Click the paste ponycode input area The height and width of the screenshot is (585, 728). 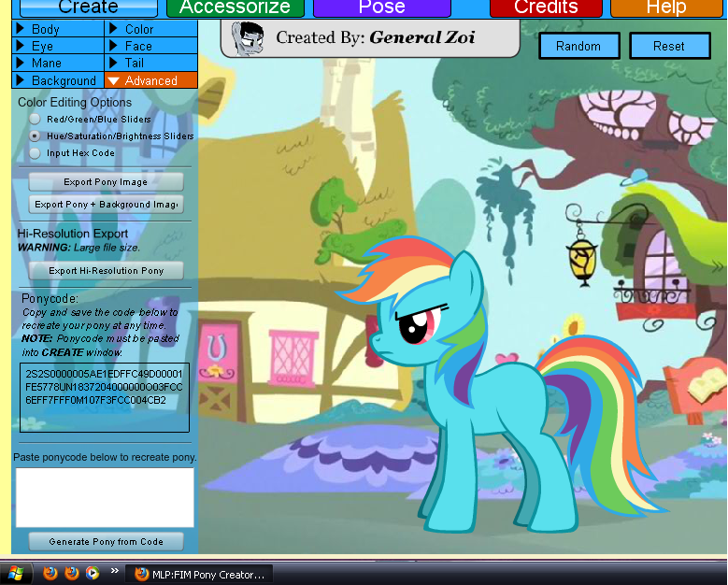click(x=105, y=497)
